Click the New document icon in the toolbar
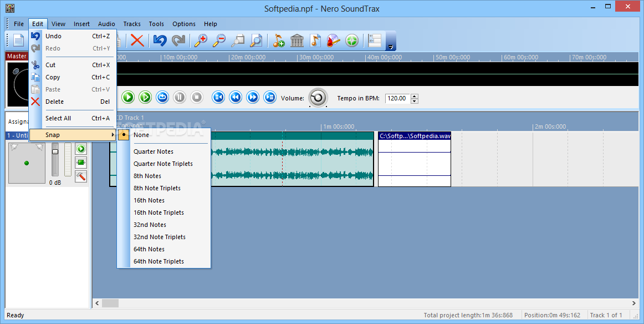 point(18,40)
